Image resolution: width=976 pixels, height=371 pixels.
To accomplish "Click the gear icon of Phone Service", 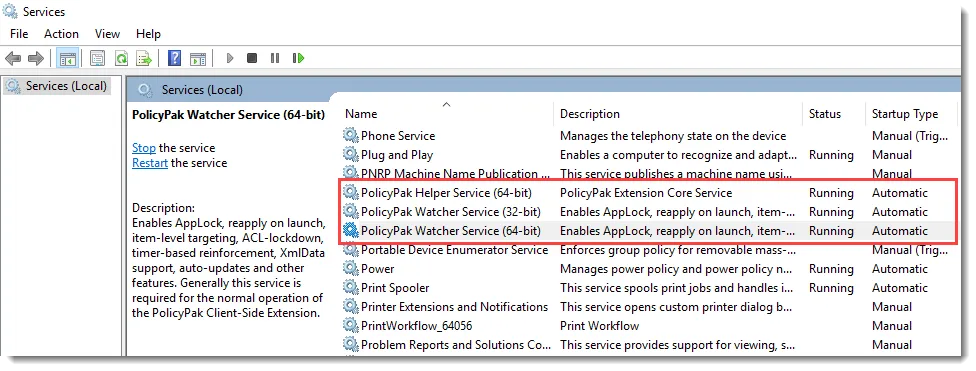I will point(351,136).
